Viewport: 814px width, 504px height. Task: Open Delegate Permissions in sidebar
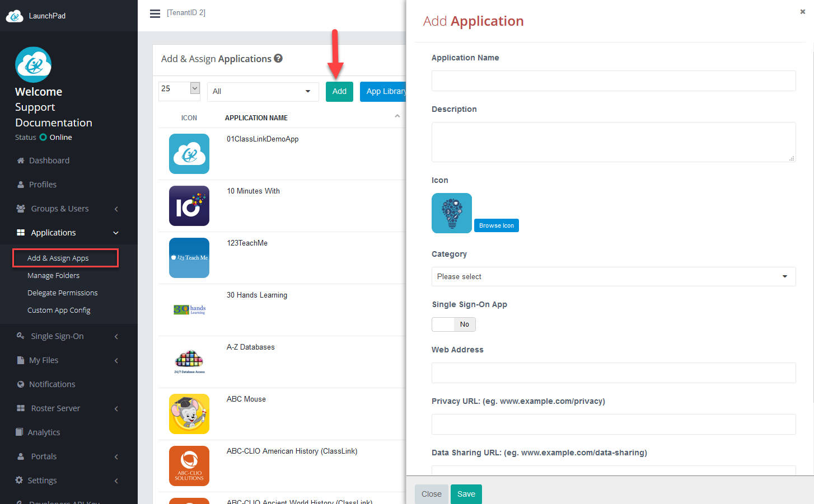click(x=63, y=293)
